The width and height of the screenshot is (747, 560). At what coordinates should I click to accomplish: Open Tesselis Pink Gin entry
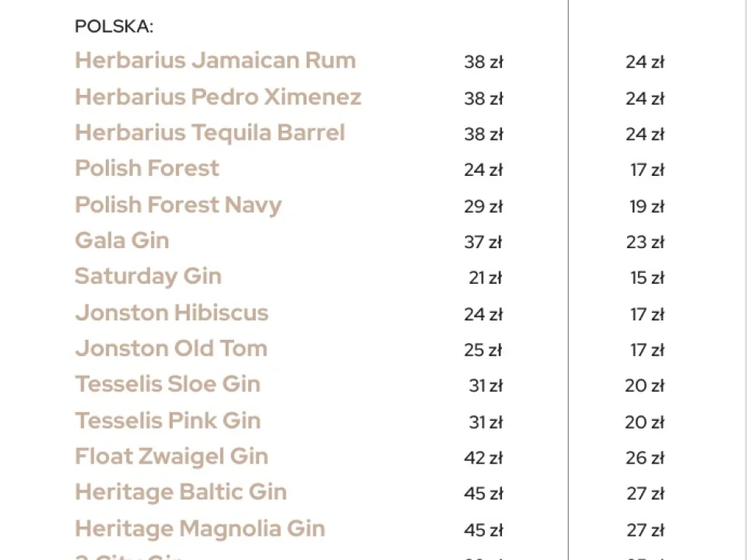(168, 421)
